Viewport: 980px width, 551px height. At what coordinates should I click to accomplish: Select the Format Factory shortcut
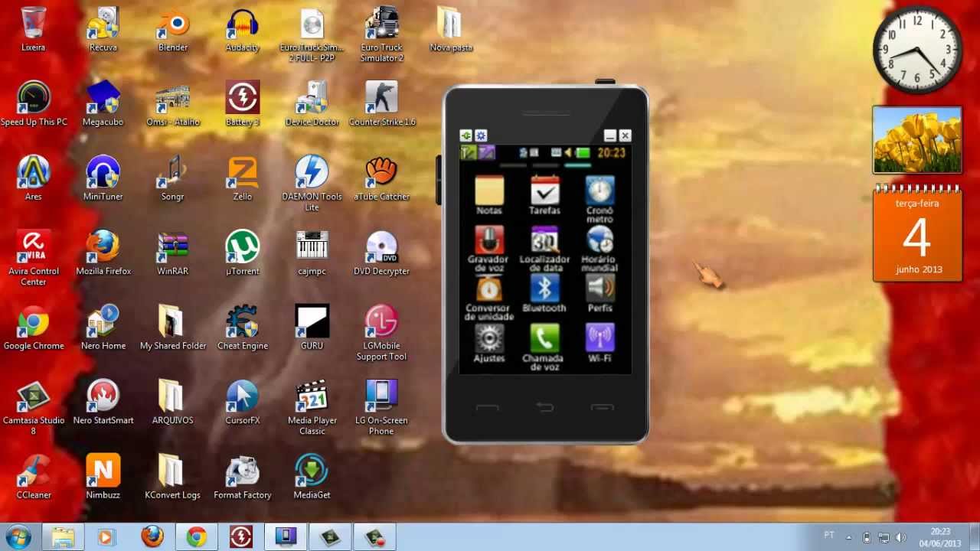243,476
